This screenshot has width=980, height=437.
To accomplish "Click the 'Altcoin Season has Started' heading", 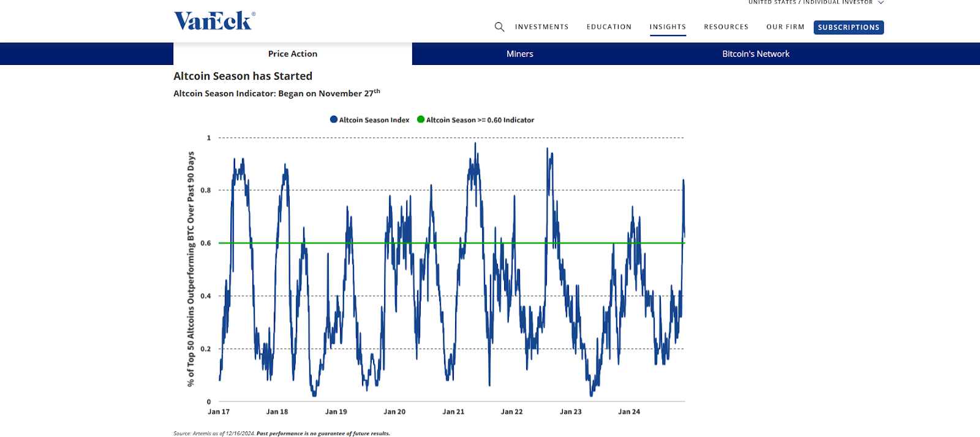I will (243, 76).
